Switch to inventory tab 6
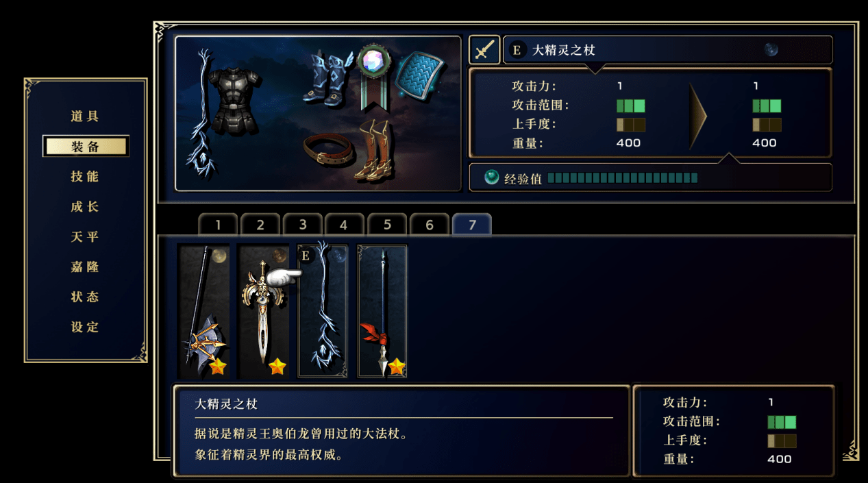This screenshot has height=483, width=868. [430, 225]
